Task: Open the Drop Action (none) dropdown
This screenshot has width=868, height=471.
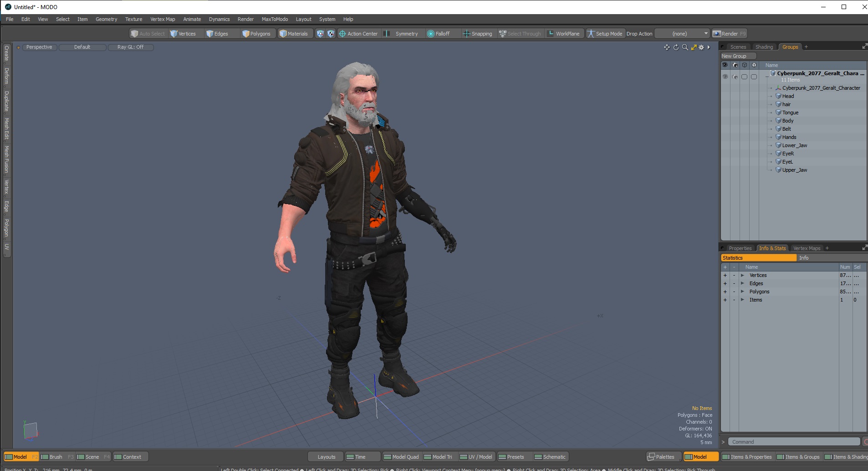Action: coord(682,34)
